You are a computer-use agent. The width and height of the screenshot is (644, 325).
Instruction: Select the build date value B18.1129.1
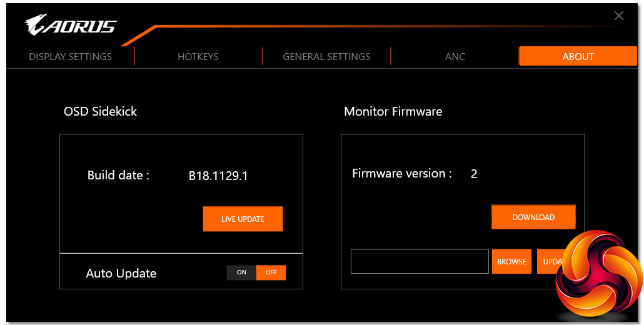tap(218, 176)
